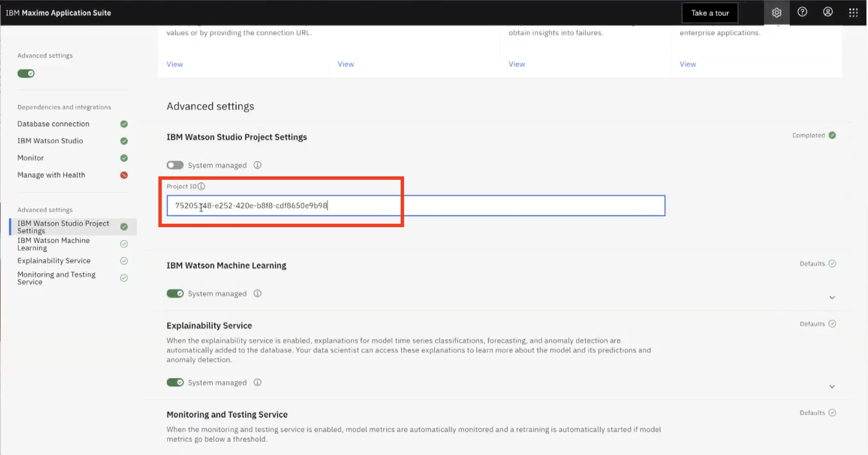Click green check icon beside IBM Watson Studio

124,141
